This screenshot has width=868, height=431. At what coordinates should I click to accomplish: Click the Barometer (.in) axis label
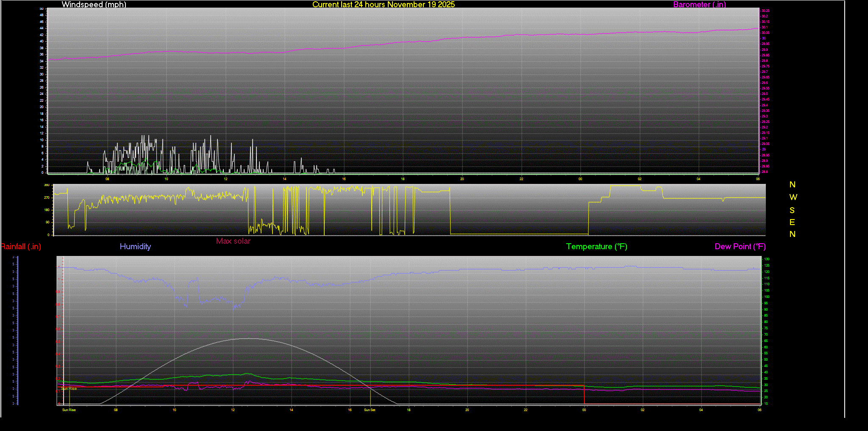tap(699, 5)
